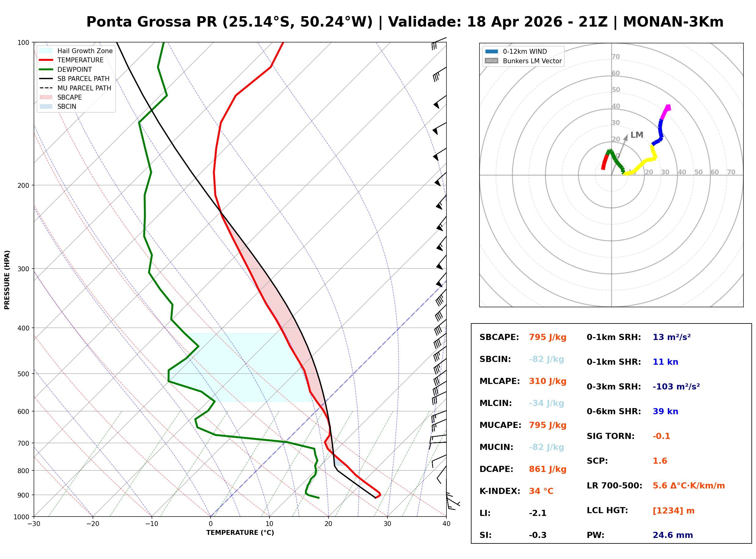
Task: Click the magenta hodograph segment tip
Action: pos(668,108)
